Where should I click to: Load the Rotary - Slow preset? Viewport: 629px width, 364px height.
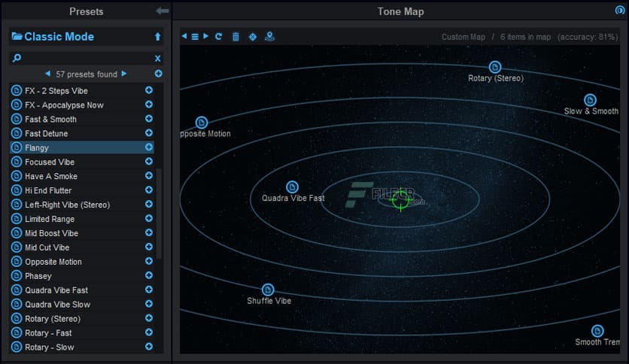pos(82,347)
